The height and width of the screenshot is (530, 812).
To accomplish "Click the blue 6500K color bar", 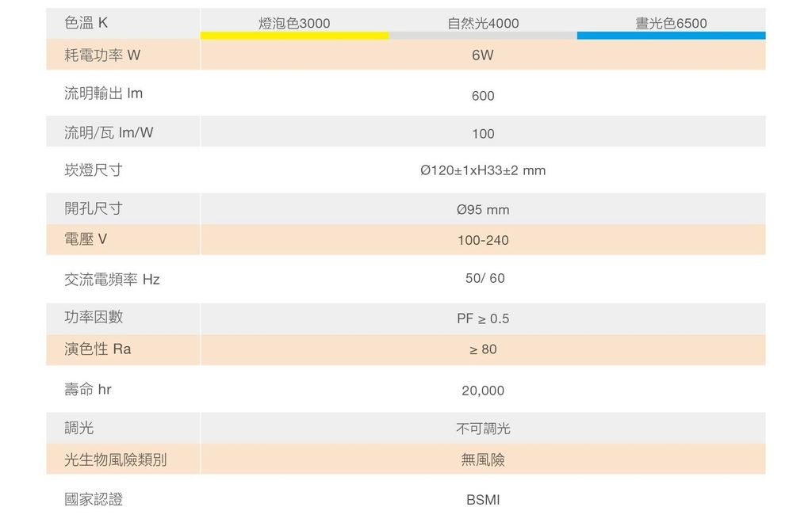I will pyautogui.click(x=671, y=36).
